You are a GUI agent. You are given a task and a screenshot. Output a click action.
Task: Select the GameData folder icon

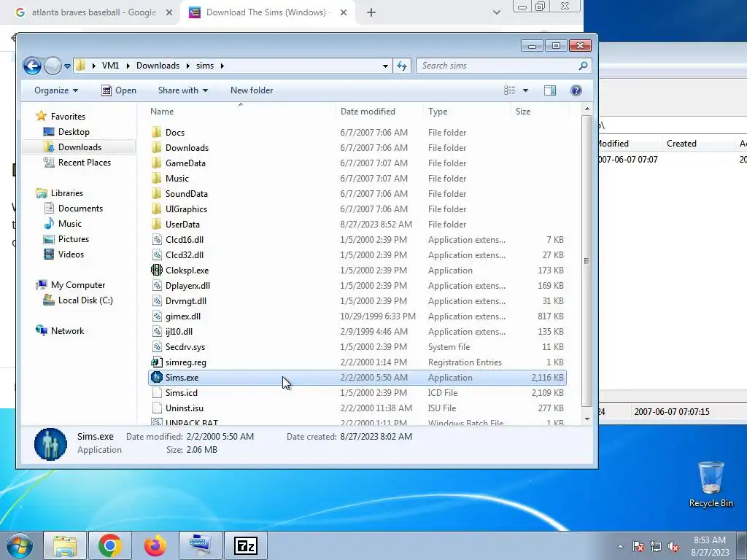[156, 163]
